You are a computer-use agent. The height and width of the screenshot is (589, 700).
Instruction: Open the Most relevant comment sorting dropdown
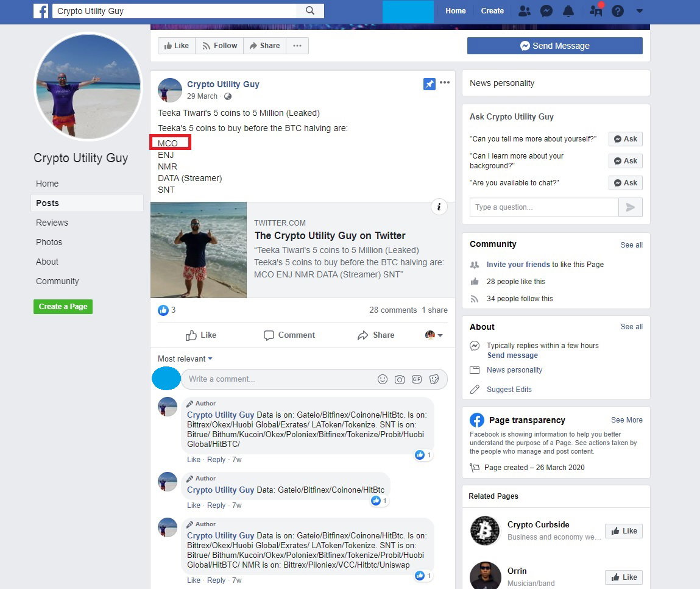click(x=185, y=359)
